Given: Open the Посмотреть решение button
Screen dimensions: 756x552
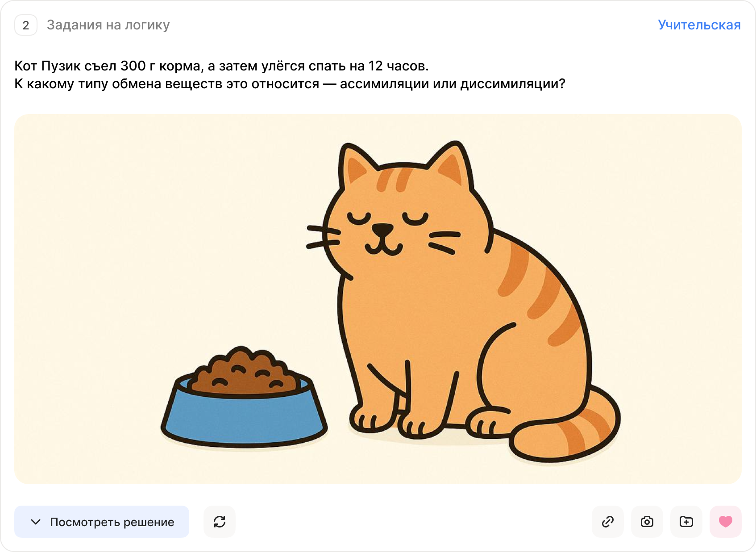Looking at the screenshot, I should [102, 522].
